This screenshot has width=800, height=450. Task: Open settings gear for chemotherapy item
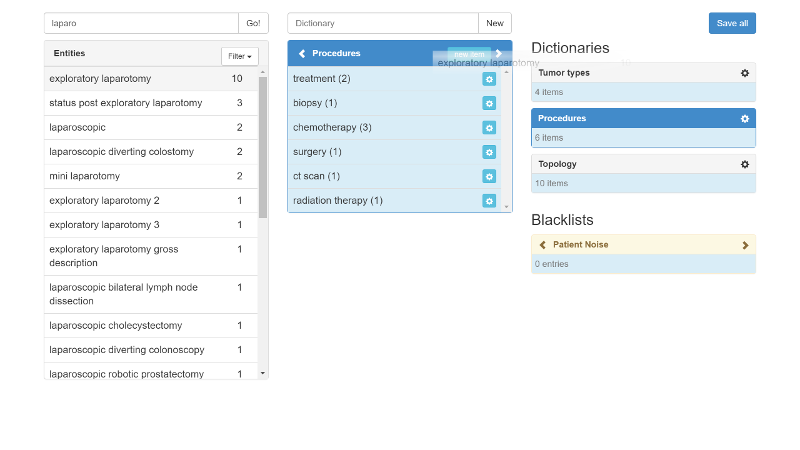(x=489, y=128)
